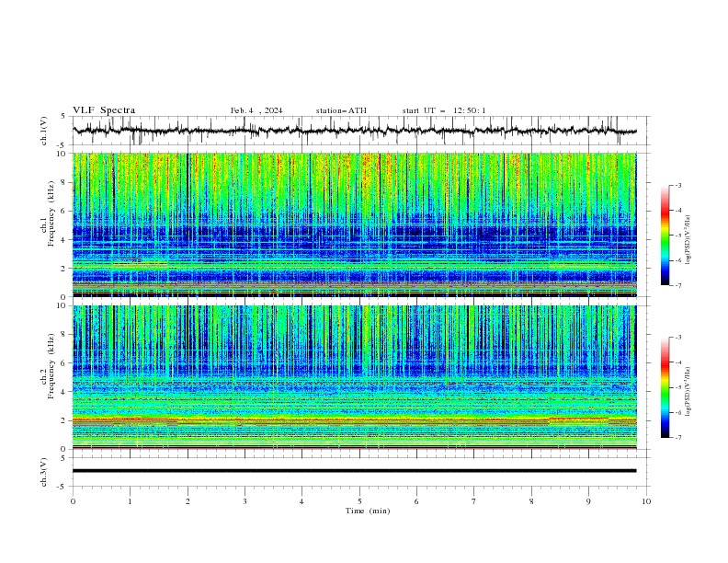
Task: Click time axis tick label "2"
Action: coord(188,501)
